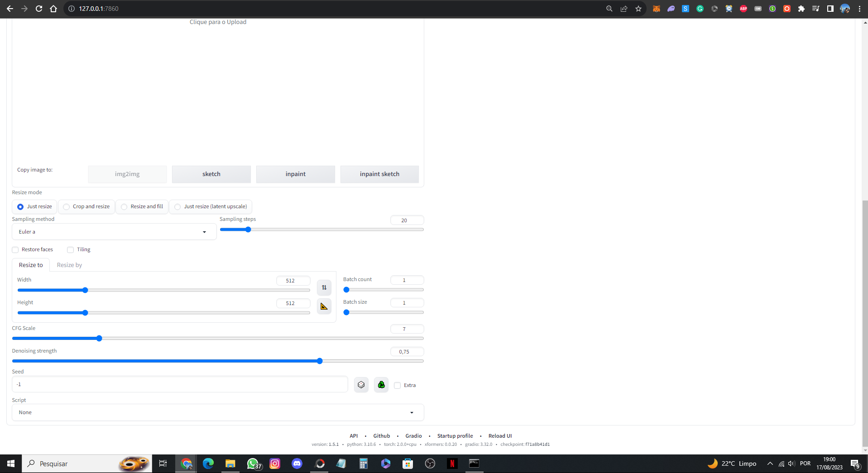Enable the Restore faces checkbox
The height and width of the screenshot is (473, 868).
pyautogui.click(x=15, y=249)
